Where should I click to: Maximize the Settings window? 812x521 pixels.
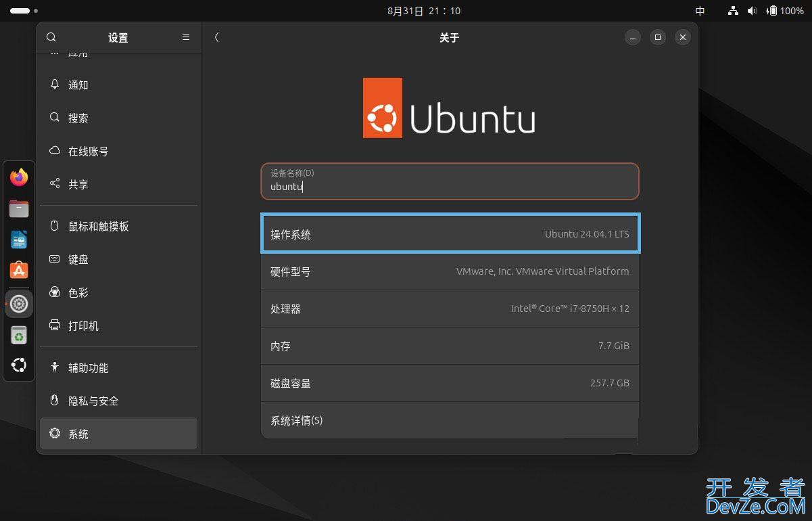click(x=658, y=37)
